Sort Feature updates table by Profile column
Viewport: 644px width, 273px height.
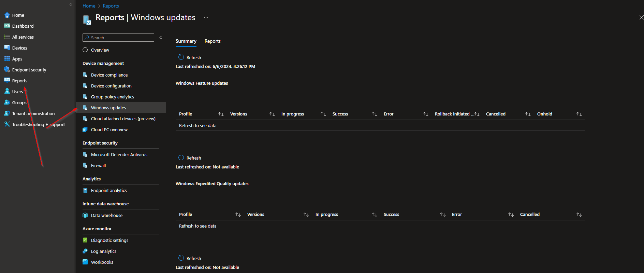click(221, 114)
